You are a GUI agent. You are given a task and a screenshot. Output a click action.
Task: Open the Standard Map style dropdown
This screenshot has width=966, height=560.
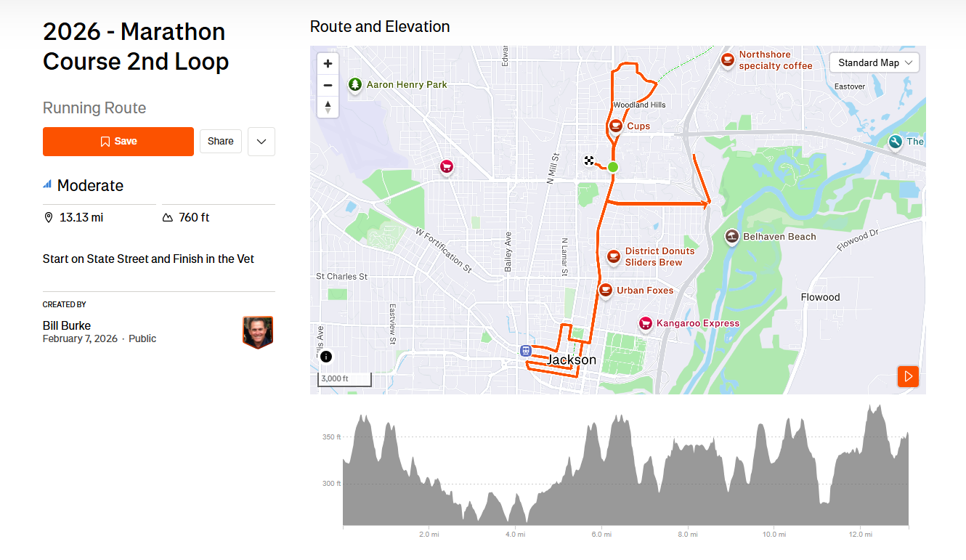[x=874, y=63]
